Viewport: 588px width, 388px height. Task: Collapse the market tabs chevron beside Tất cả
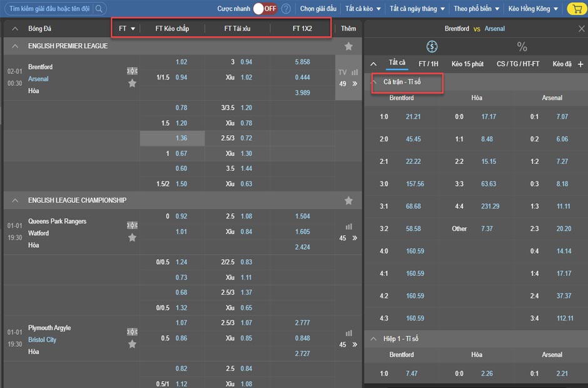373,64
